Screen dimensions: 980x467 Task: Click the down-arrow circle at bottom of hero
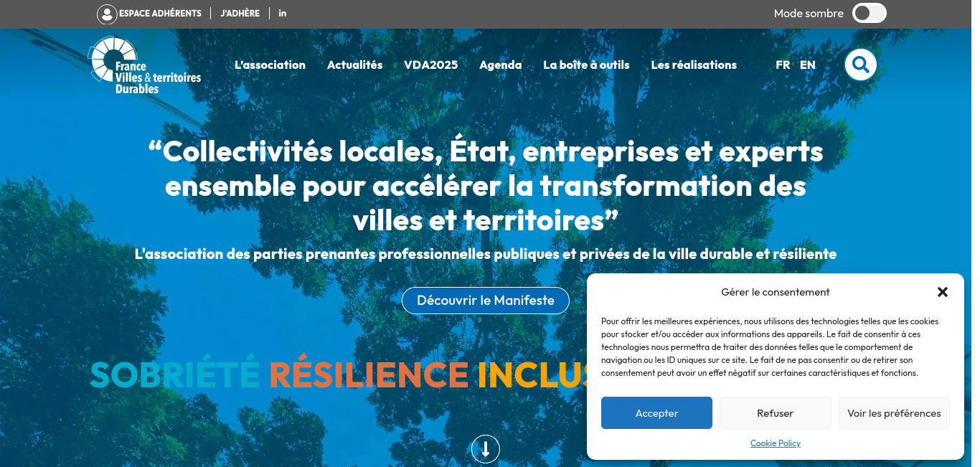pos(486,449)
